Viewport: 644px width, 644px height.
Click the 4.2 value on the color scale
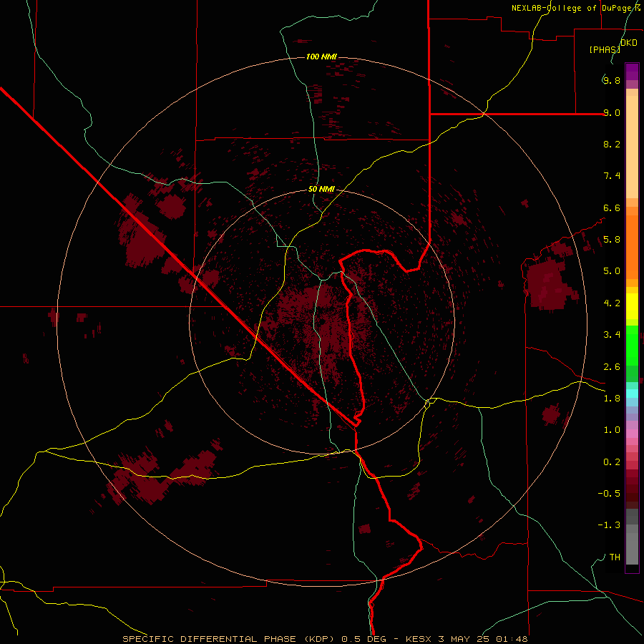612,303
